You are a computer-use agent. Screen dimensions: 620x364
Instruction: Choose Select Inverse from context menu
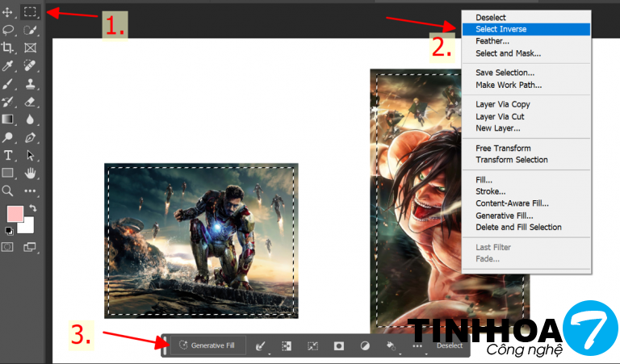click(501, 29)
